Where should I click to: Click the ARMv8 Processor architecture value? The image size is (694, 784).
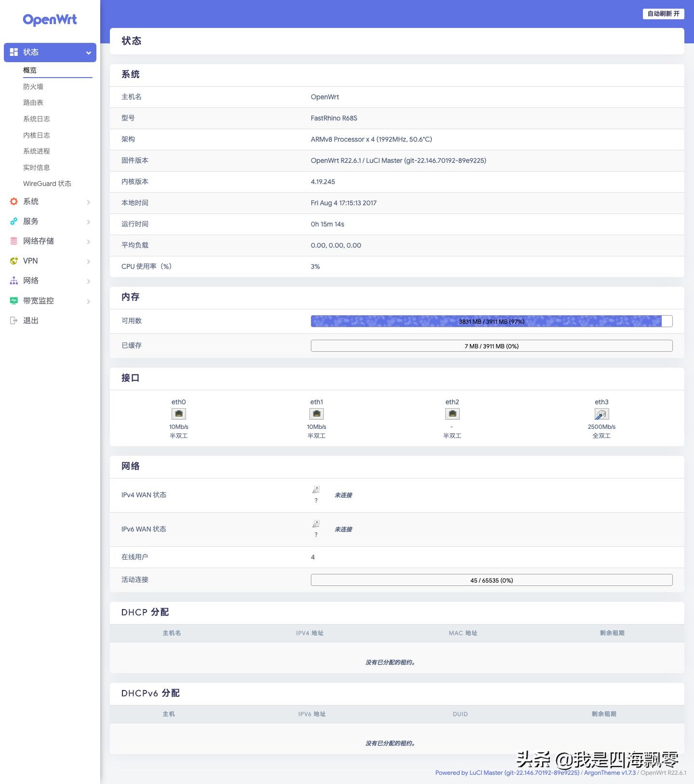pos(372,139)
